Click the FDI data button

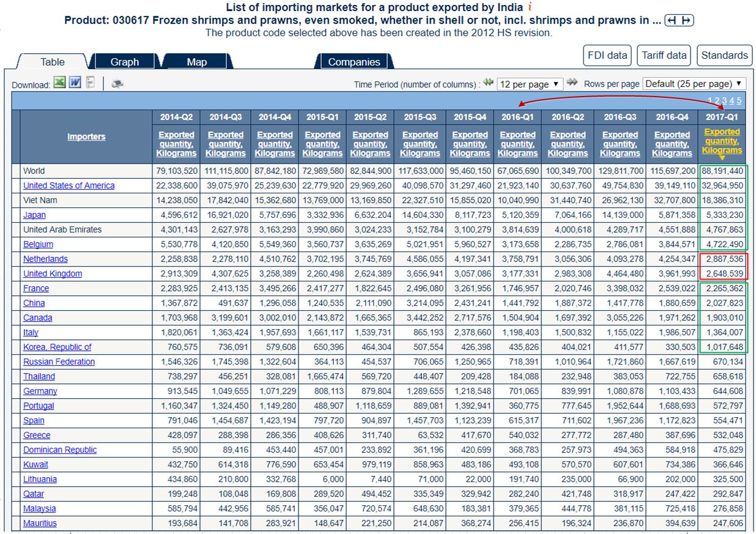click(607, 55)
